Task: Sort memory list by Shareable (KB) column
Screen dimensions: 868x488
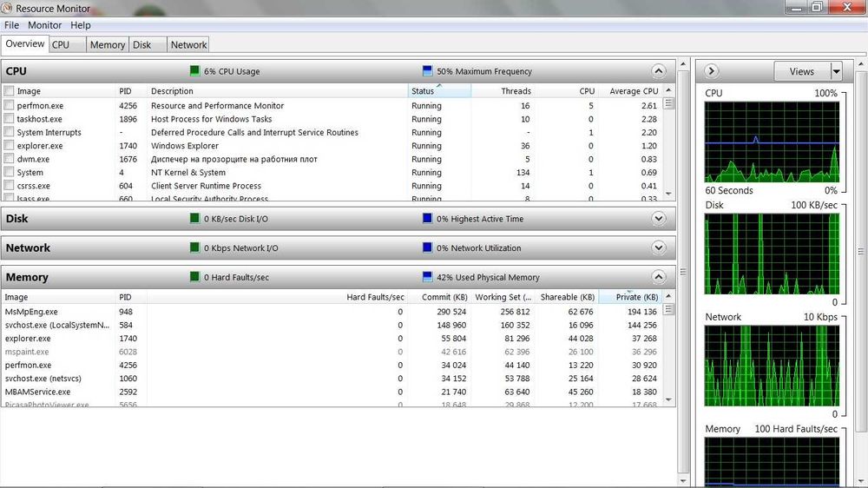Action: click(x=567, y=297)
